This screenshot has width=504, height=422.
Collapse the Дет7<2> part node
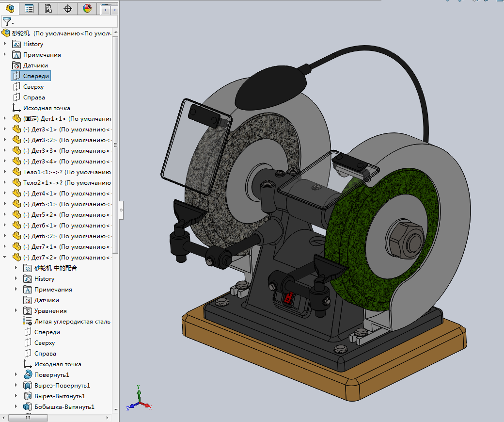(5, 257)
